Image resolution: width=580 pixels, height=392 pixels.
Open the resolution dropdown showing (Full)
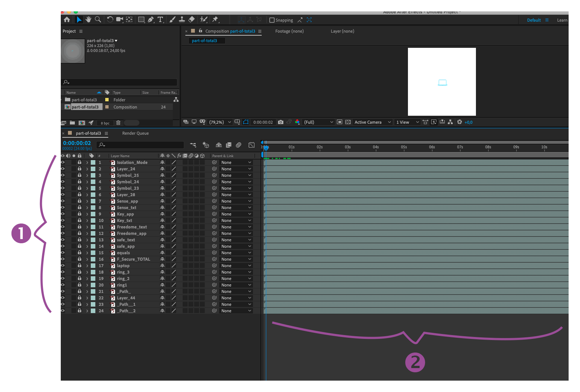pos(318,122)
